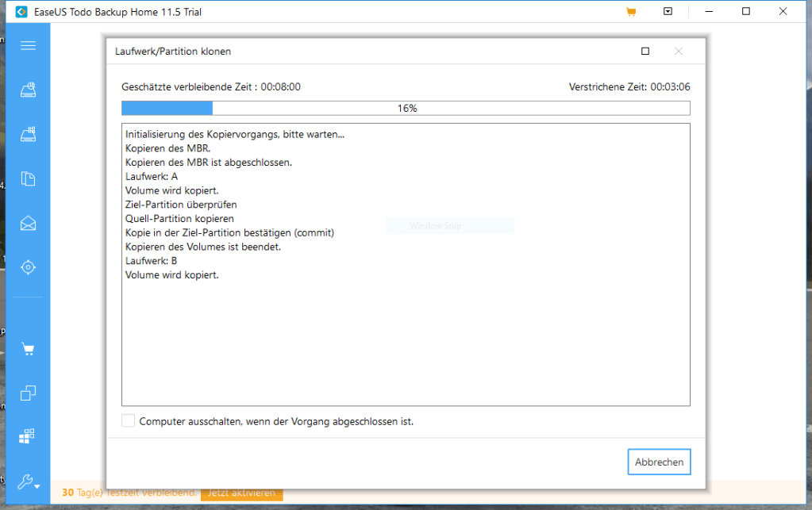This screenshot has width=812, height=510.
Task: Click the shopping cart icon in the sidebar
Action: [28, 349]
